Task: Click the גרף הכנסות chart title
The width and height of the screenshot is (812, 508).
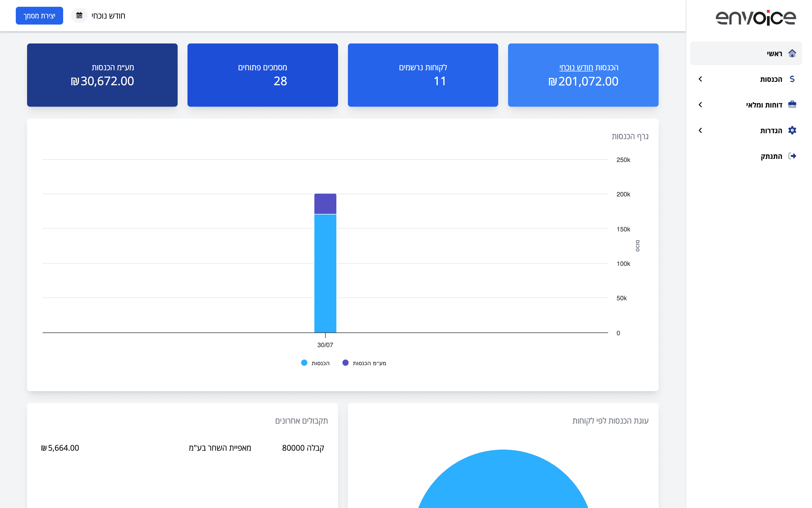Action: (630, 136)
